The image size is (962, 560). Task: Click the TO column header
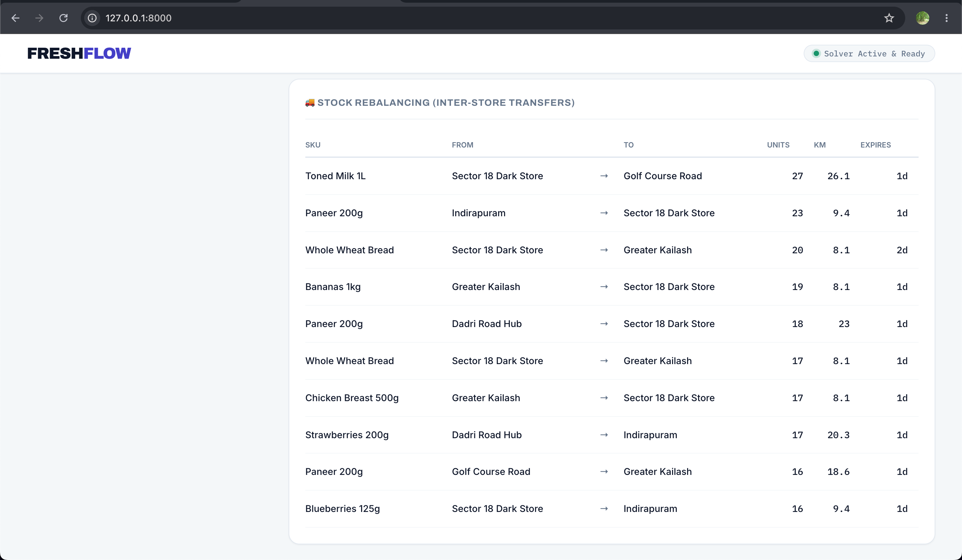tap(628, 145)
